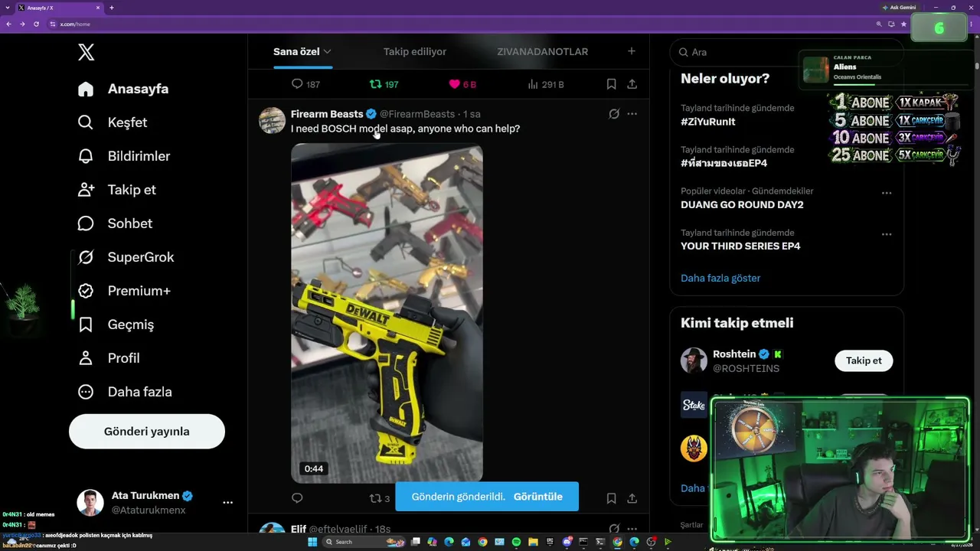Follow Roshtein with Takip et button
This screenshot has height=551, width=980.
point(864,360)
